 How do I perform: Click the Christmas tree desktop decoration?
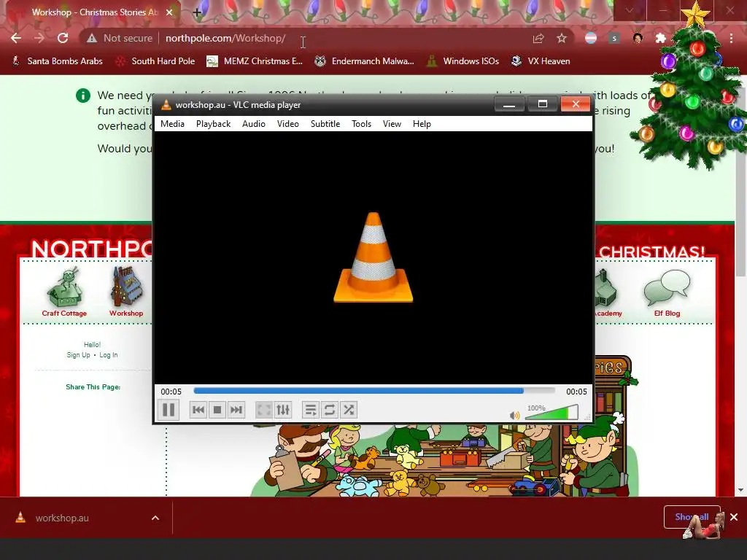[691, 90]
